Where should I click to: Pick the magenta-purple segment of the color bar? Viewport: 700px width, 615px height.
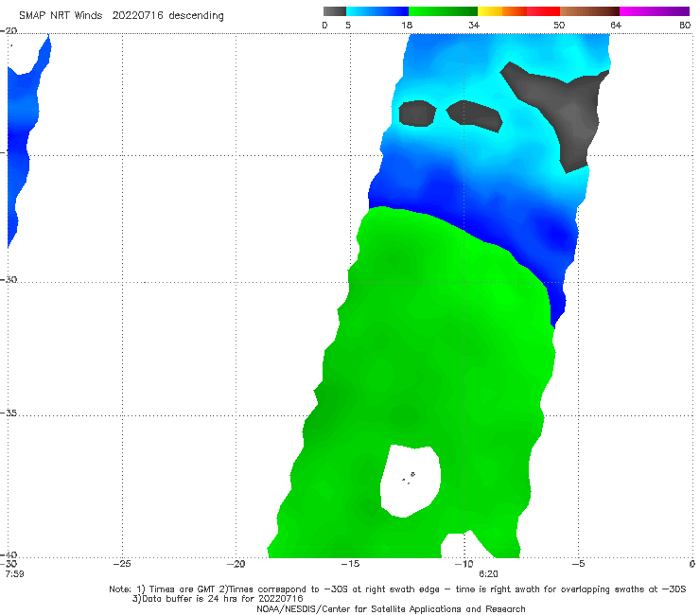655,11
